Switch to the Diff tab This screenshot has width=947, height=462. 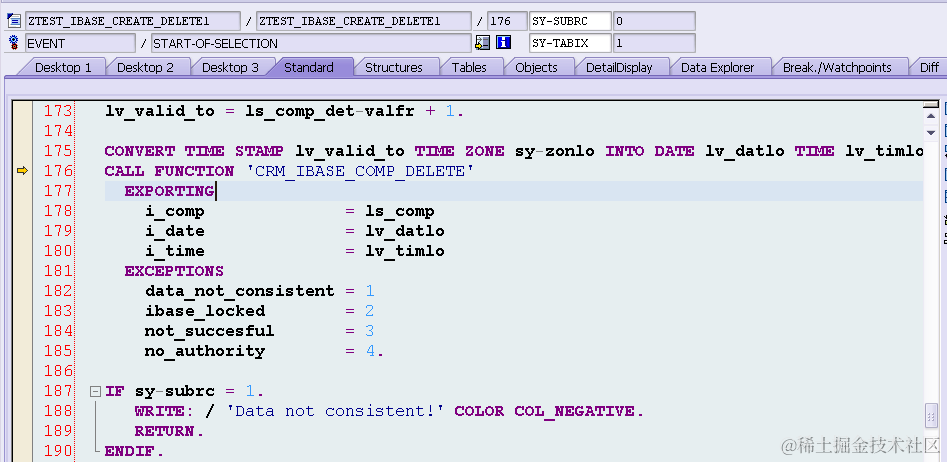point(929,68)
